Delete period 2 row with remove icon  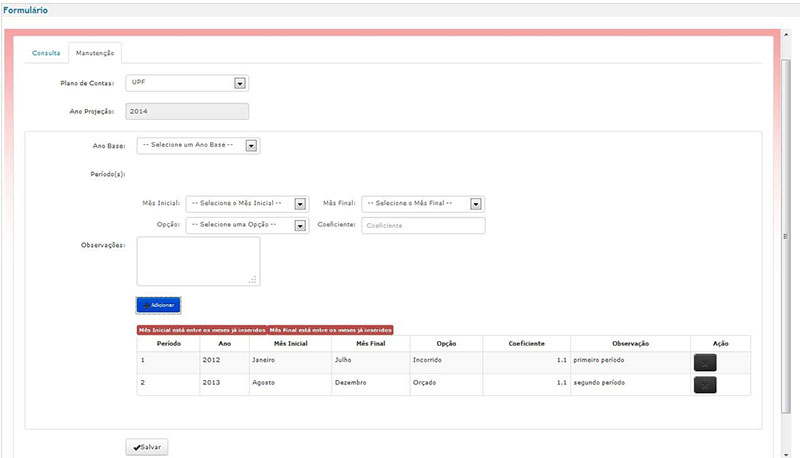point(705,385)
